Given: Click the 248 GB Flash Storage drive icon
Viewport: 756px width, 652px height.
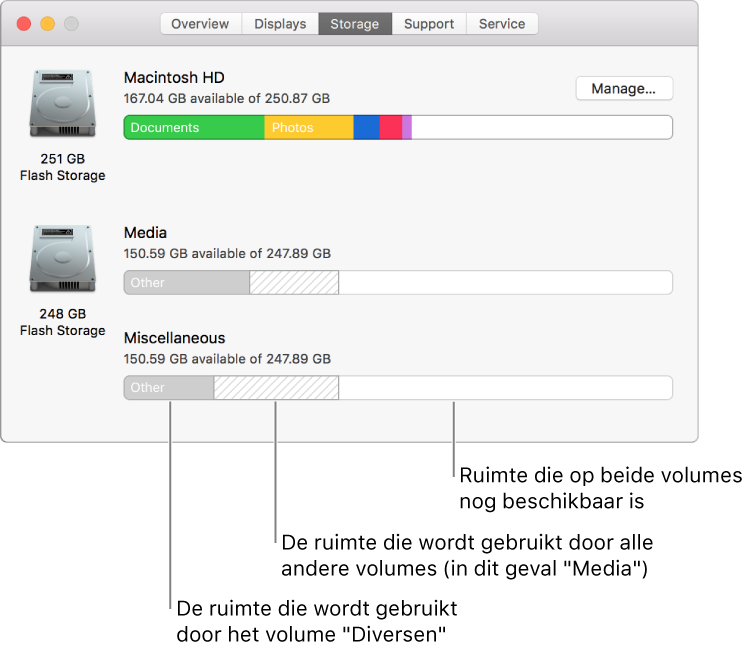Looking at the screenshot, I should tap(63, 258).
